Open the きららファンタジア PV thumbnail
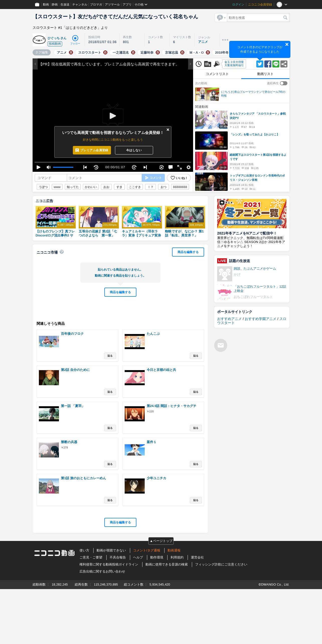 [211, 120]
